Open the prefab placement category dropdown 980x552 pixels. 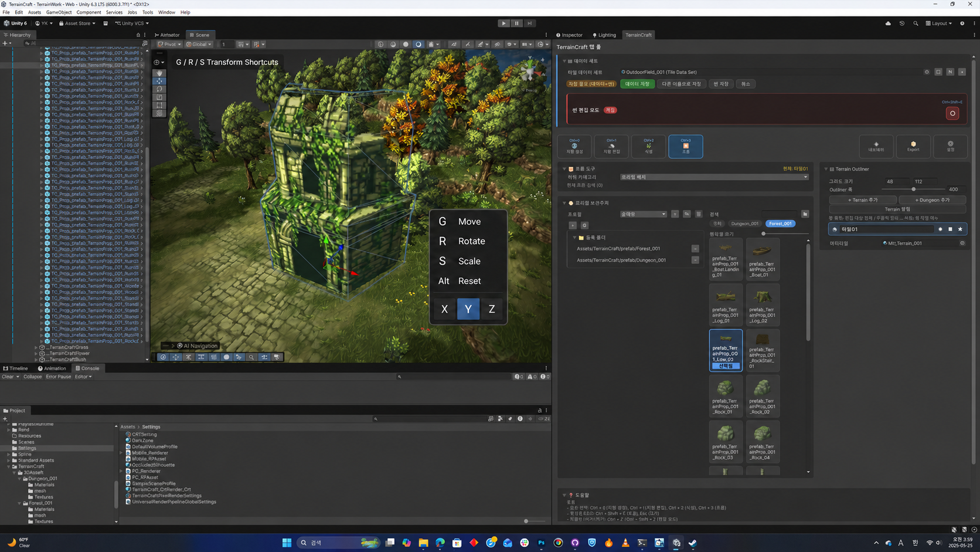pos(714,177)
